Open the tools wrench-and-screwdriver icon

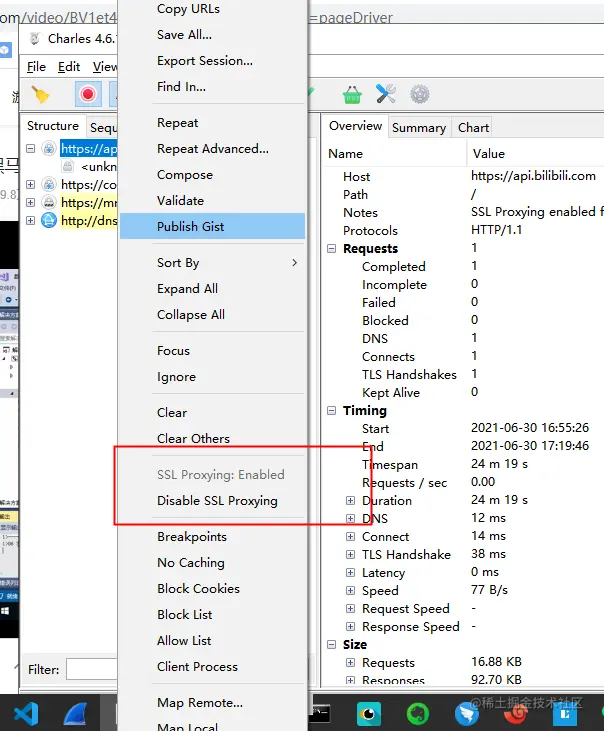pyautogui.click(x=386, y=94)
